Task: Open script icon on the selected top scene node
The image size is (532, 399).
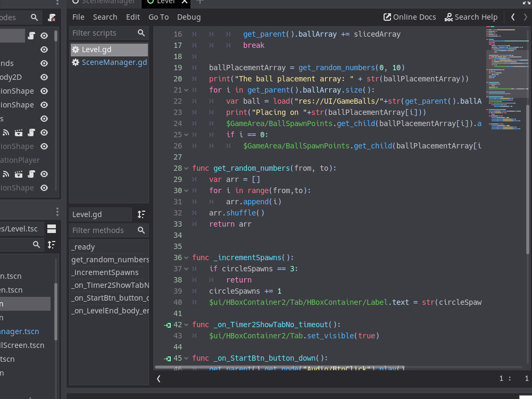Action: (x=31, y=36)
